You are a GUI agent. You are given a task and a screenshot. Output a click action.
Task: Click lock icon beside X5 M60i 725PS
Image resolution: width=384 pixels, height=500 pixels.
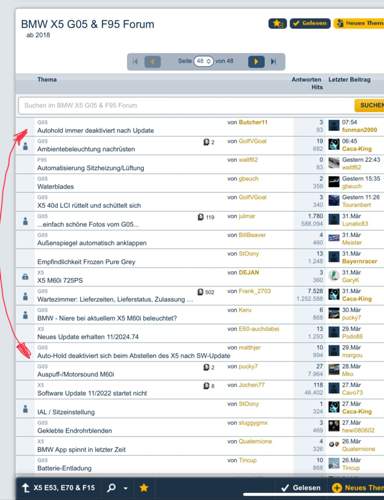(x=25, y=277)
